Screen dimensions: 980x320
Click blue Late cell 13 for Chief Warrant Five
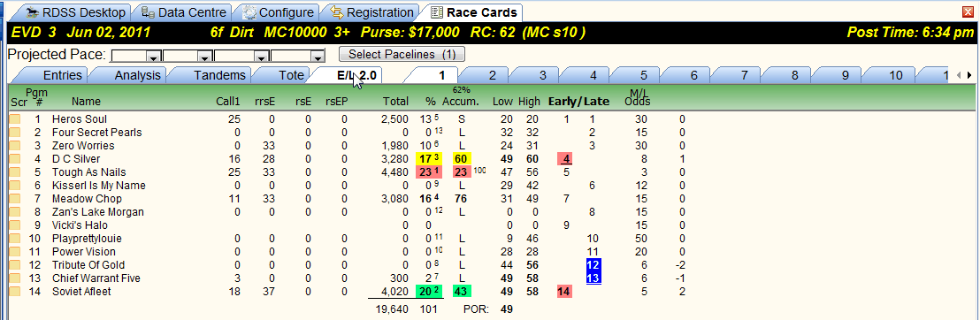(593, 278)
